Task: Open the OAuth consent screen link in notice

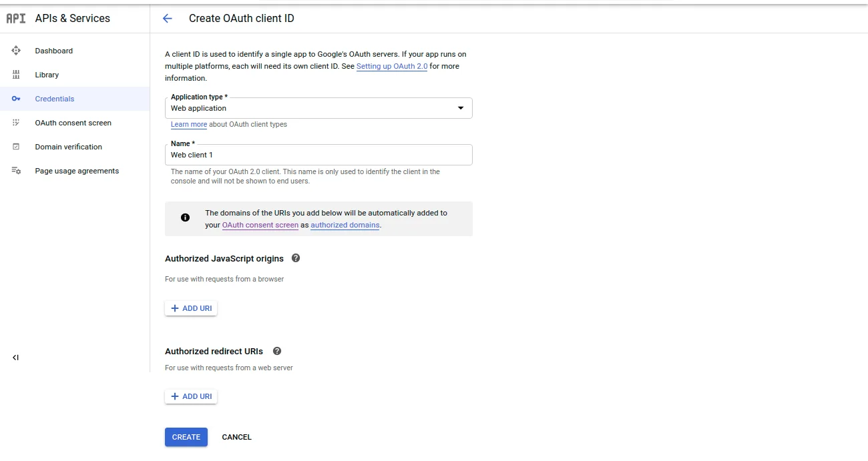Action: [260, 225]
